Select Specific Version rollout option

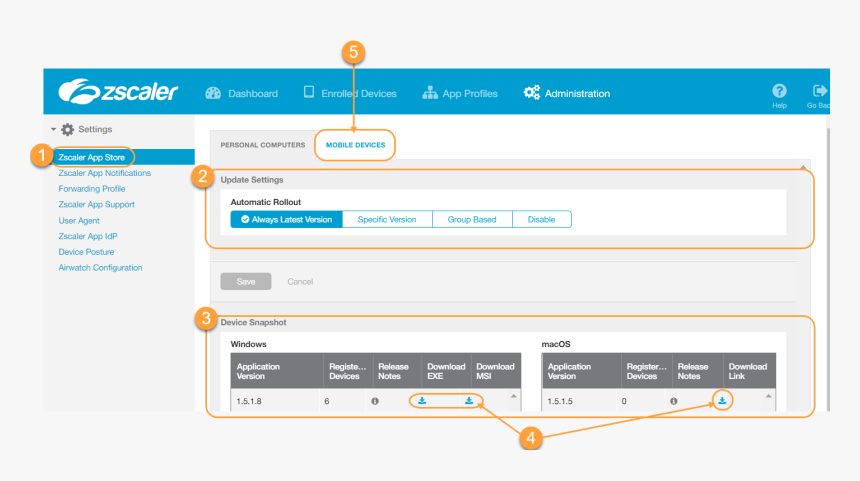[387, 219]
